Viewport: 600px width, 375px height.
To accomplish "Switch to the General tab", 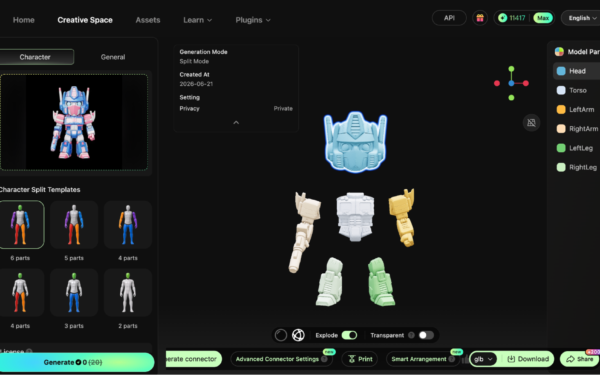I will click(x=113, y=57).
